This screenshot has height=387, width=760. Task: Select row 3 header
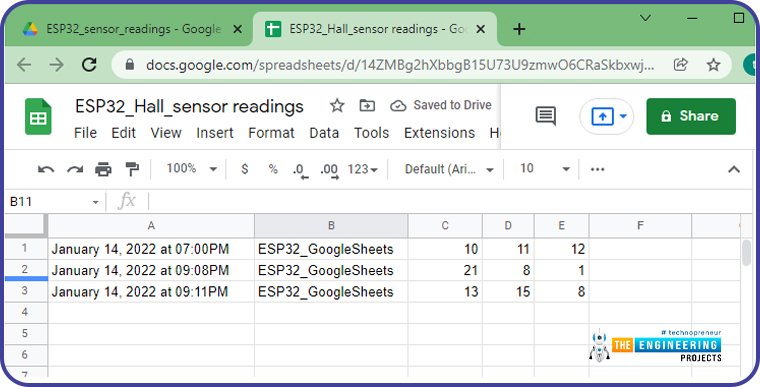pos(26,291)
